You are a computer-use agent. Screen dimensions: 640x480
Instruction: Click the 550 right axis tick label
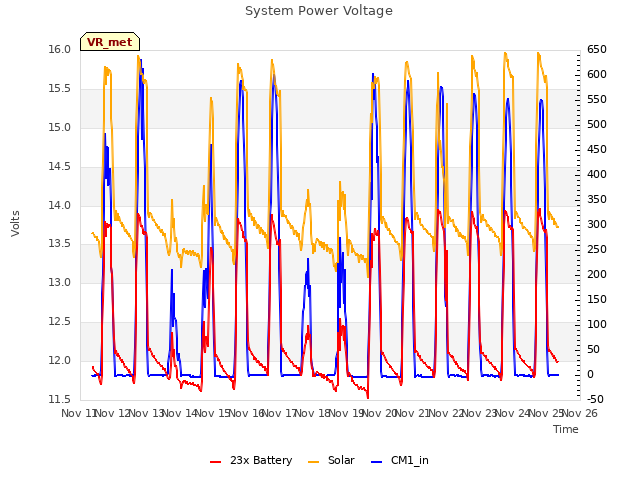(597, 99)
